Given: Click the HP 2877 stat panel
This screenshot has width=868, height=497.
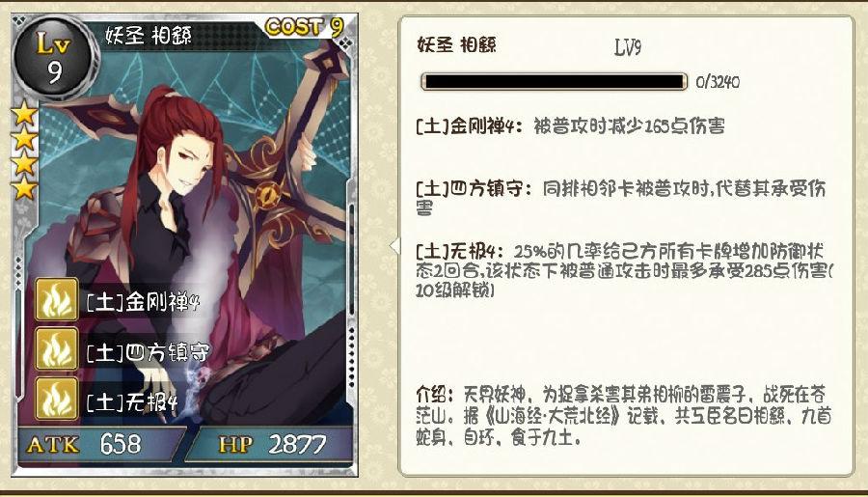Looking at the screenshot, I should click(270, 444).
